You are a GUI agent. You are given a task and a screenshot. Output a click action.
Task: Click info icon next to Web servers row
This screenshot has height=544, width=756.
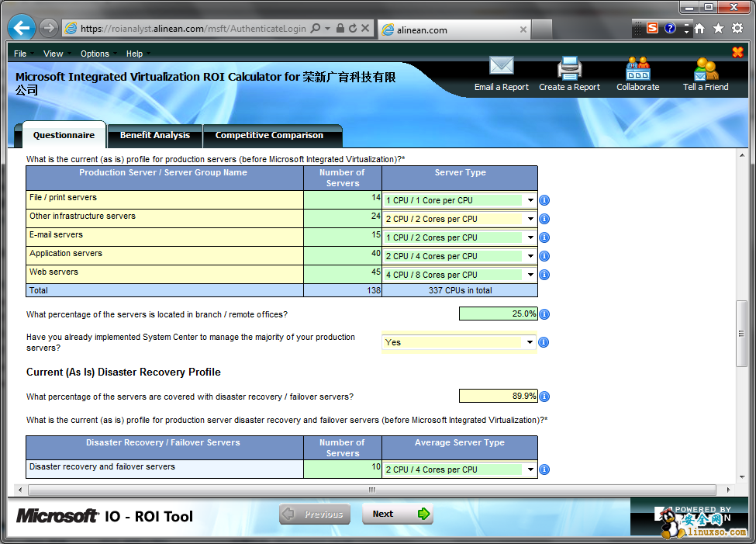click(544, 275)
